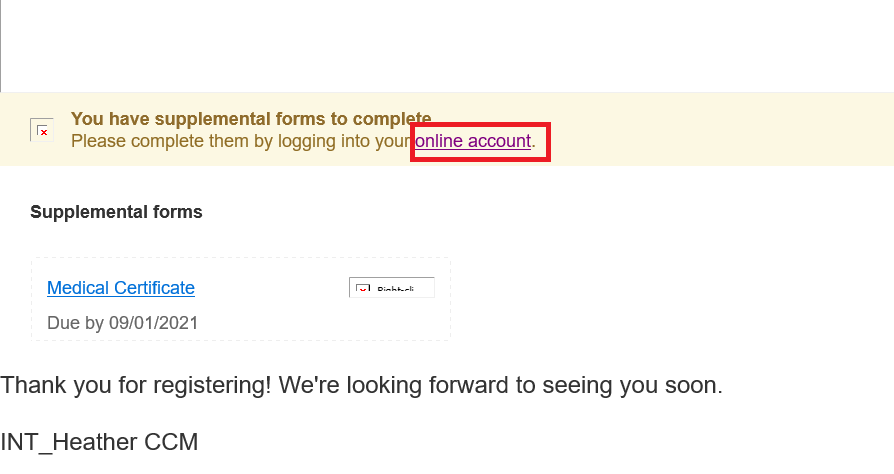The width and height of the screenshot is (894, 474).
Task: Click the 'You have supplemental forms to complete' heading
Action: tap(250, 119)
